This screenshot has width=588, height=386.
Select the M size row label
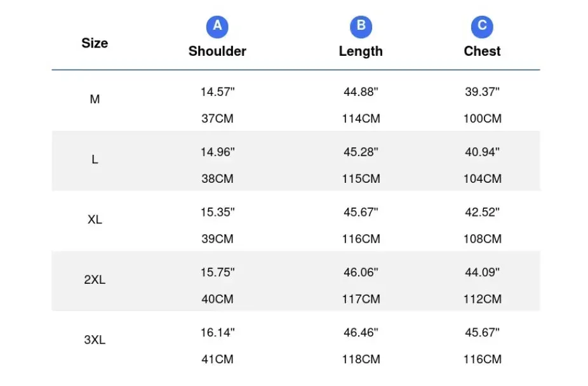coord(95,99)
